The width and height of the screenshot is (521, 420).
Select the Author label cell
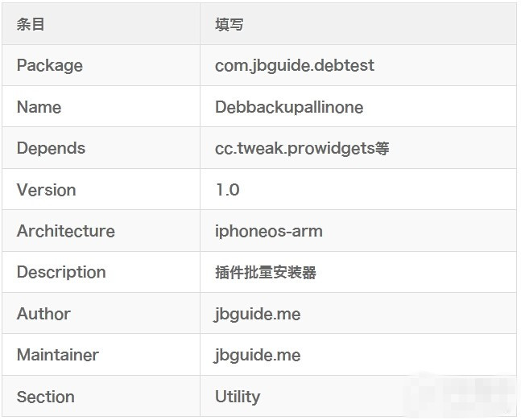click(43, 314)
